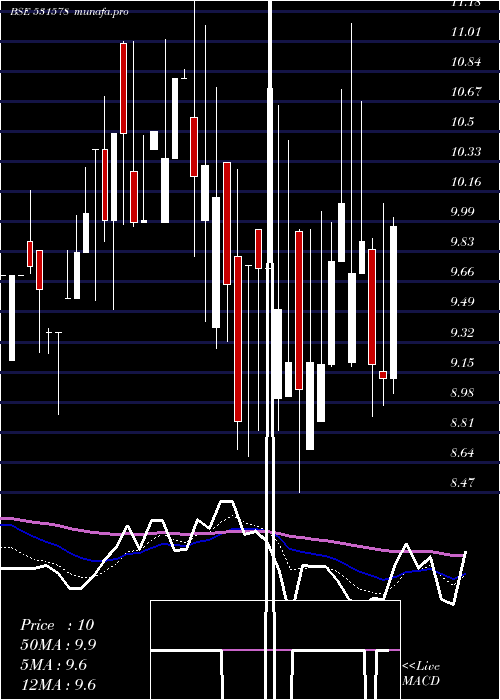Click the 10.67 price axis label

[466, 92]
